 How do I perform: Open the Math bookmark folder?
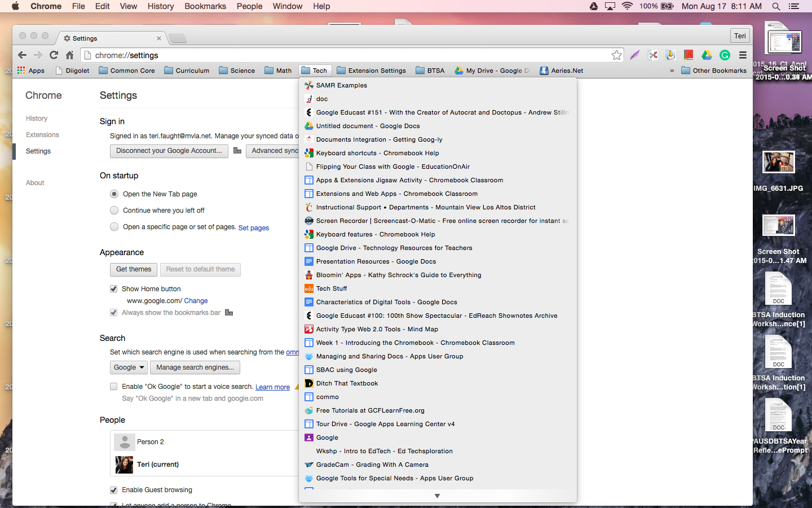(278, 71)
